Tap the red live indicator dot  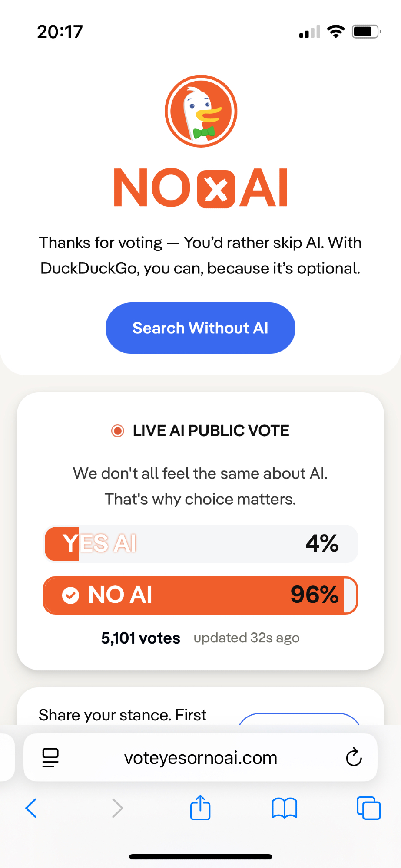117,431
